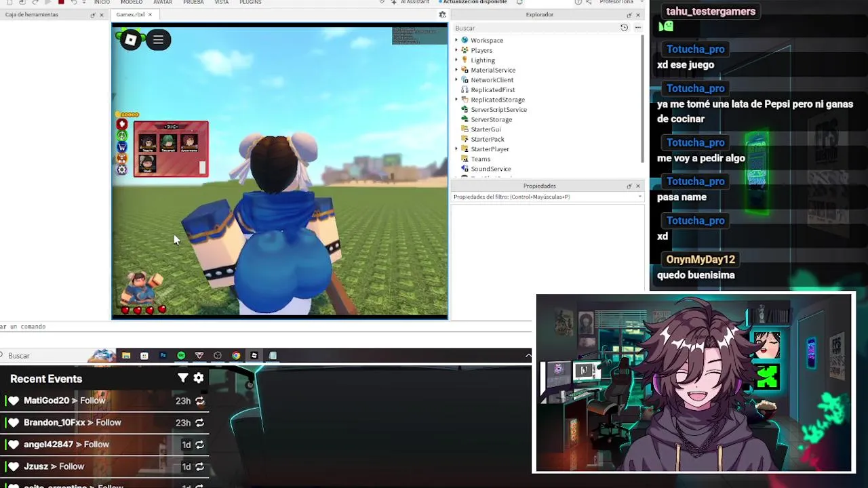The height and width of the screenshot is (488, 868).
Task: Select ReplicatedFirst in Explorador
Action: [492, 90]
